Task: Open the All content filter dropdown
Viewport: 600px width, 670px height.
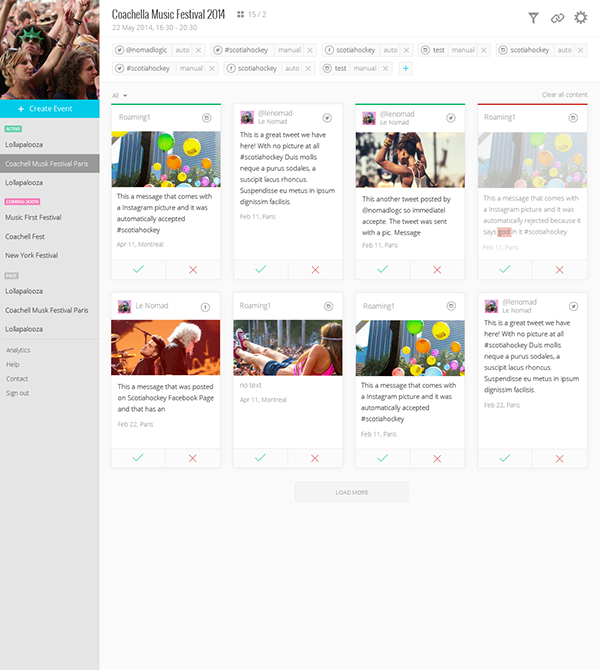Action: (120, 95)
